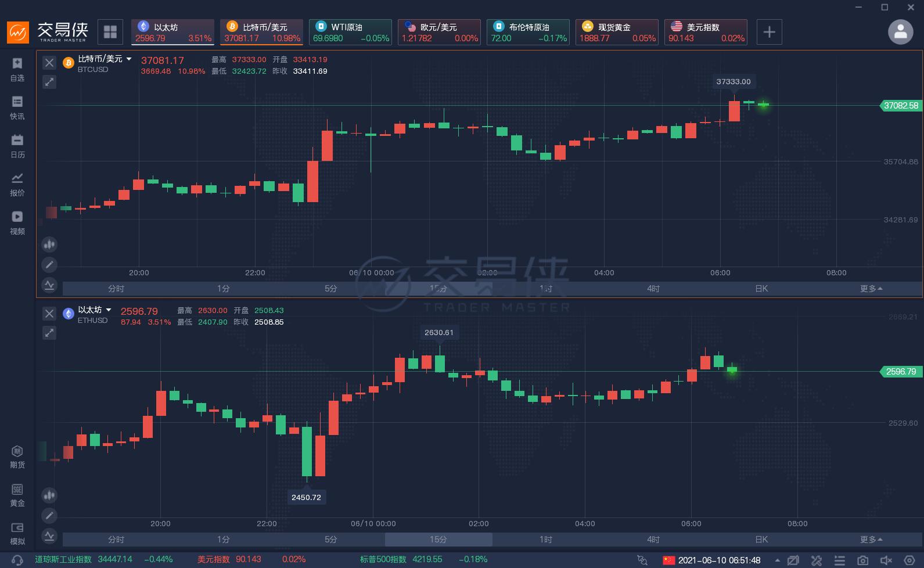Select the draw pencil tool on BTC chart

pos(49,265)
